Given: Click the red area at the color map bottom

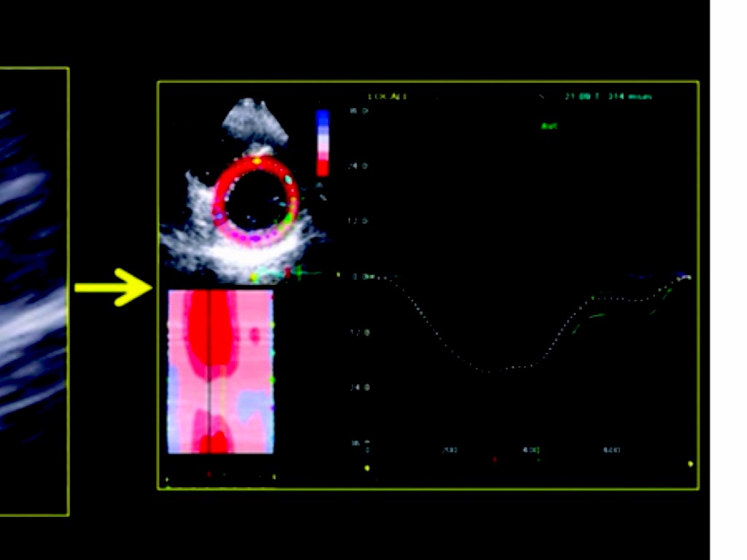Looking at the screenshot, I should pyautogui.click(x=214, y=443).
